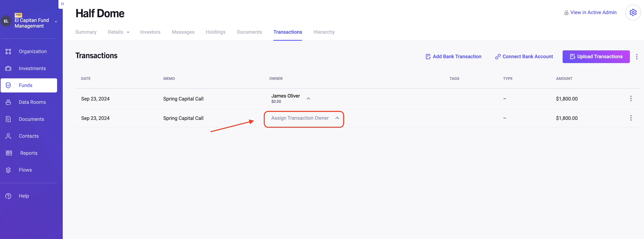Click the Half Dome fund title

(100, 13)
